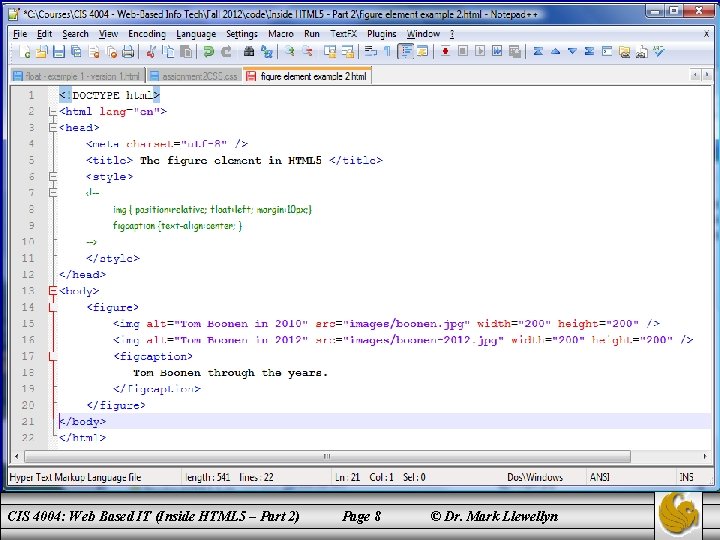Screen dimensions: 720x540
Task: Close the current document using the Close icon
Action: (94, 52)
